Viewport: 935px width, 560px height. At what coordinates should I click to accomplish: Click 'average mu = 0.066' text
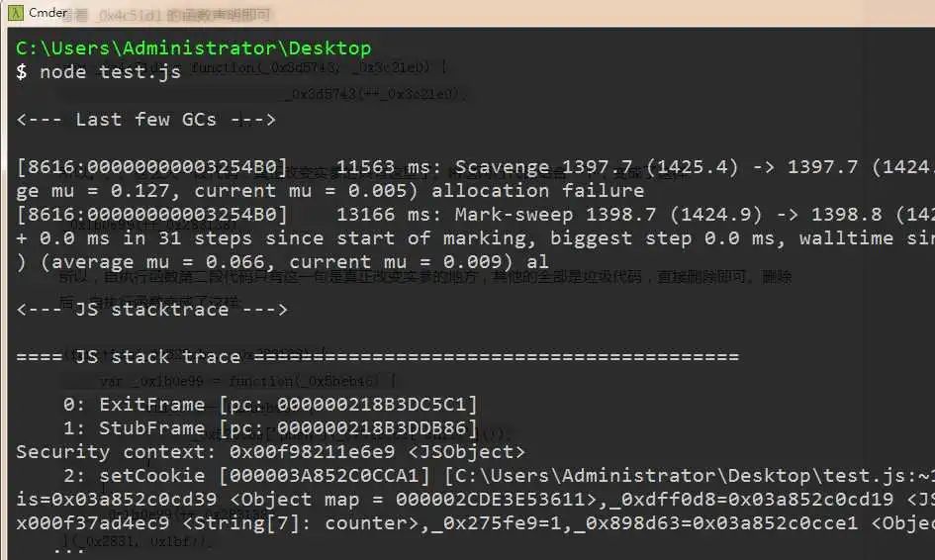click(x=157, y=262)
